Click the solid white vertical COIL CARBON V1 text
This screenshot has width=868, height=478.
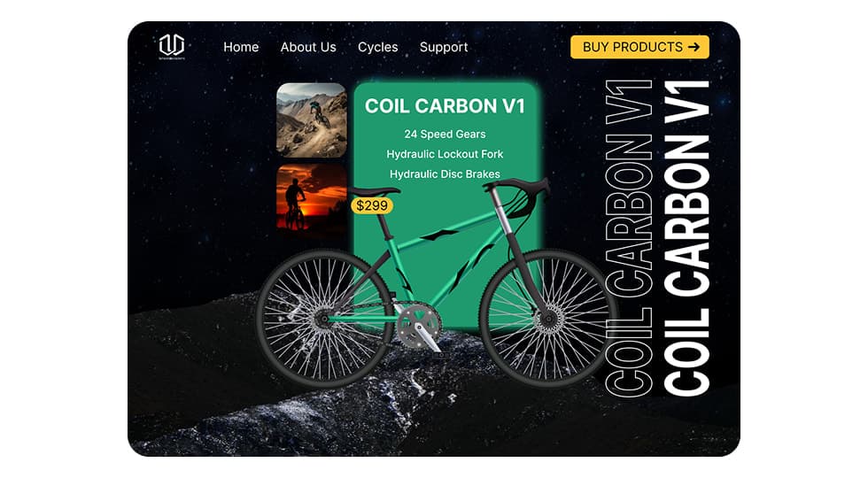pyautogui.click(x=686, y=238)
